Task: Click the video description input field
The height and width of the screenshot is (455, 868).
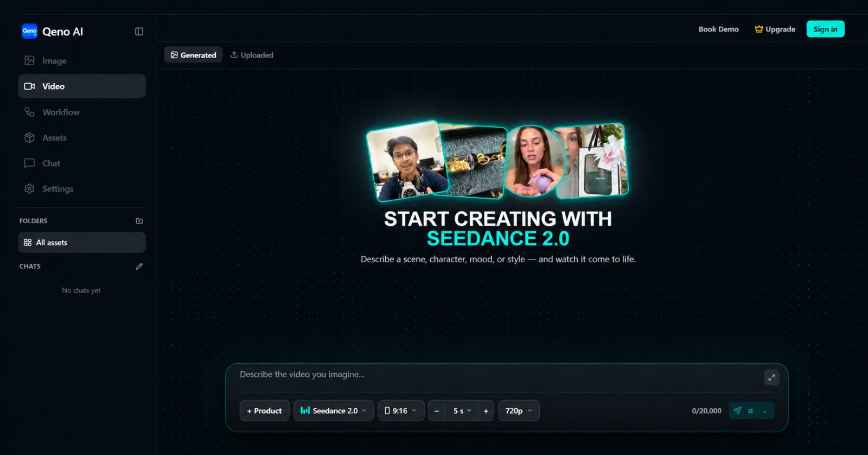Action: coord(499,375)
